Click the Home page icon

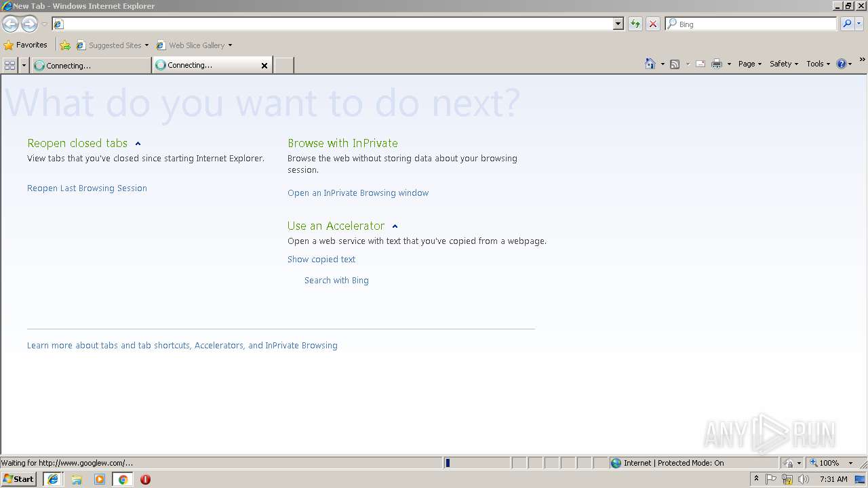650,64
